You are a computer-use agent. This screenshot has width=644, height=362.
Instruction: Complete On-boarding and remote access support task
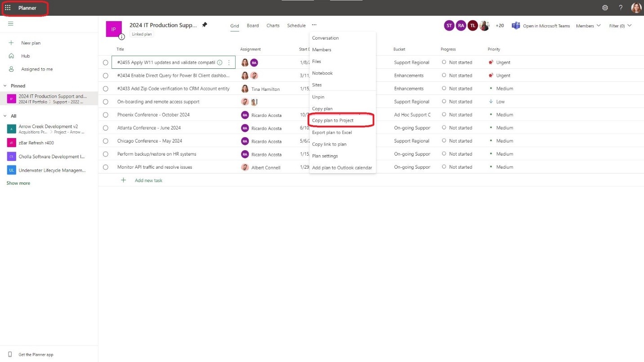106,102
